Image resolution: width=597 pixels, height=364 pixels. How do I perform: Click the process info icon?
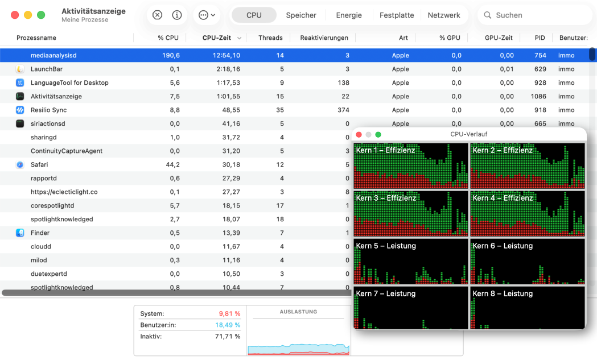coord(177,15)
